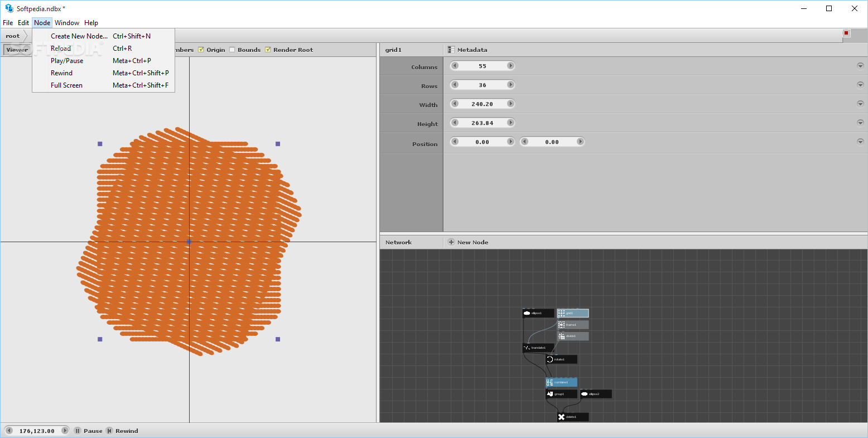
Task: Decrease the Columns value with left arrow
Action: pyautogui.click(x=455, y=66)
